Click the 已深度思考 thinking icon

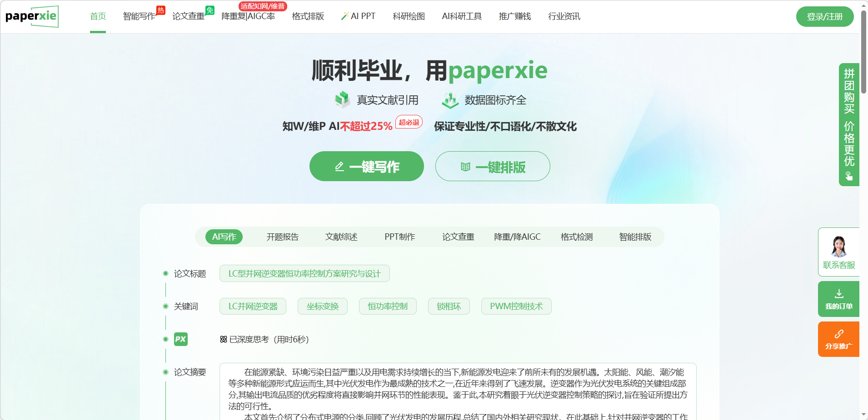[224, 339]
